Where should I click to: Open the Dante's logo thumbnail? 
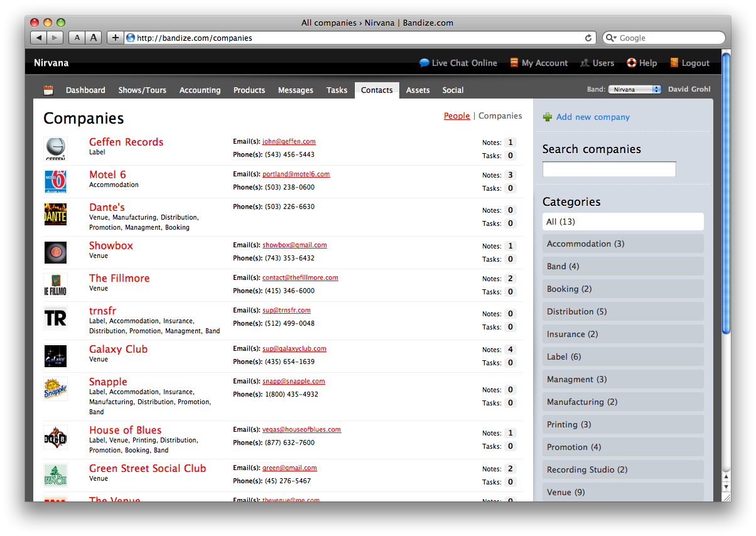pos(55,214)
